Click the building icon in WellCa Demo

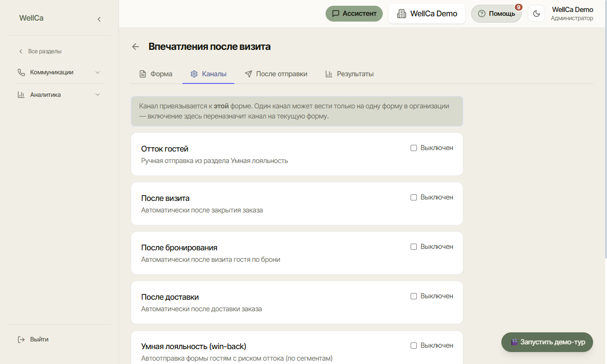[401, 13]
